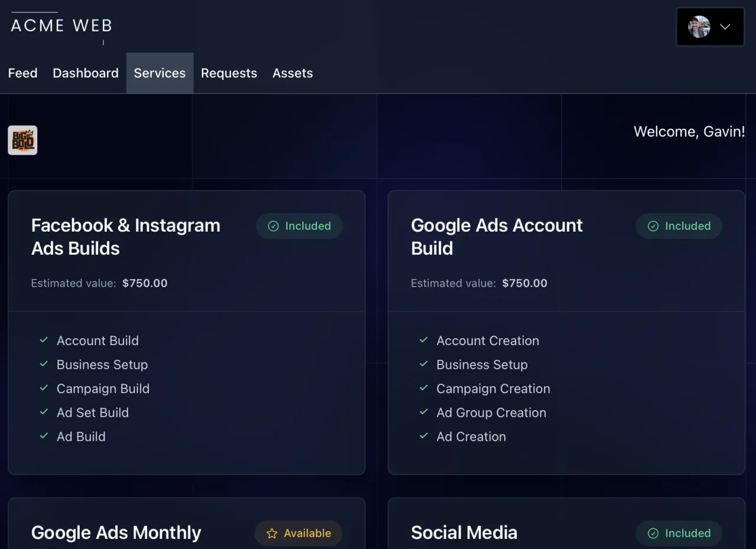Image resolution: width=756 pixels, height=549 pixels.
Task: Click the 'Welcome, Gavin!' greeting text
Action: (x=689, y=131)
